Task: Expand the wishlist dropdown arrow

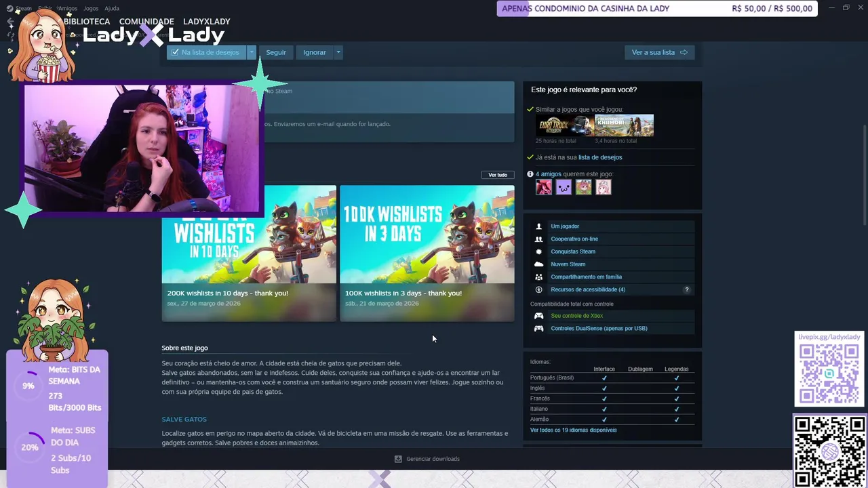Action: point(252,52)
